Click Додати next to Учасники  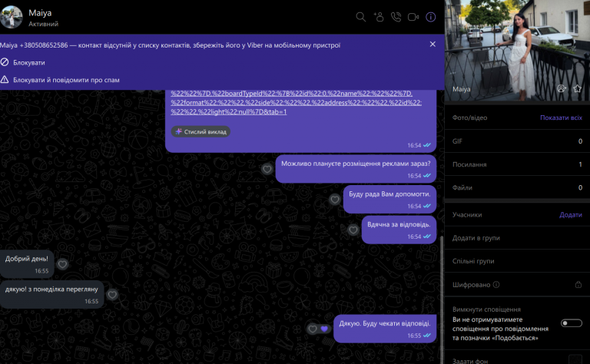point(571,215)
